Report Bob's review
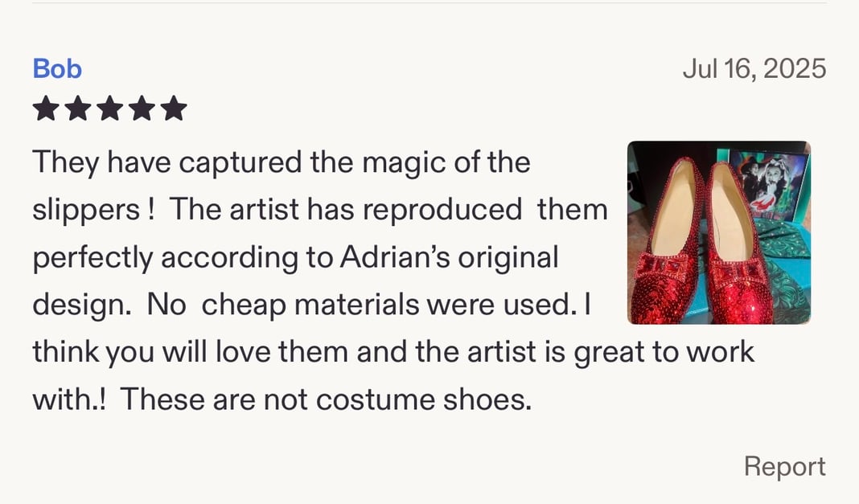Screen dimensions: 859x504 click(x=784, y=466)
